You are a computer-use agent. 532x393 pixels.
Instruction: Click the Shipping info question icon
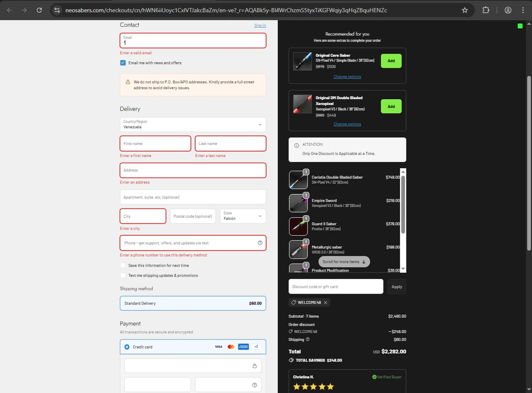pyautogui.click(x=307, y=339)
